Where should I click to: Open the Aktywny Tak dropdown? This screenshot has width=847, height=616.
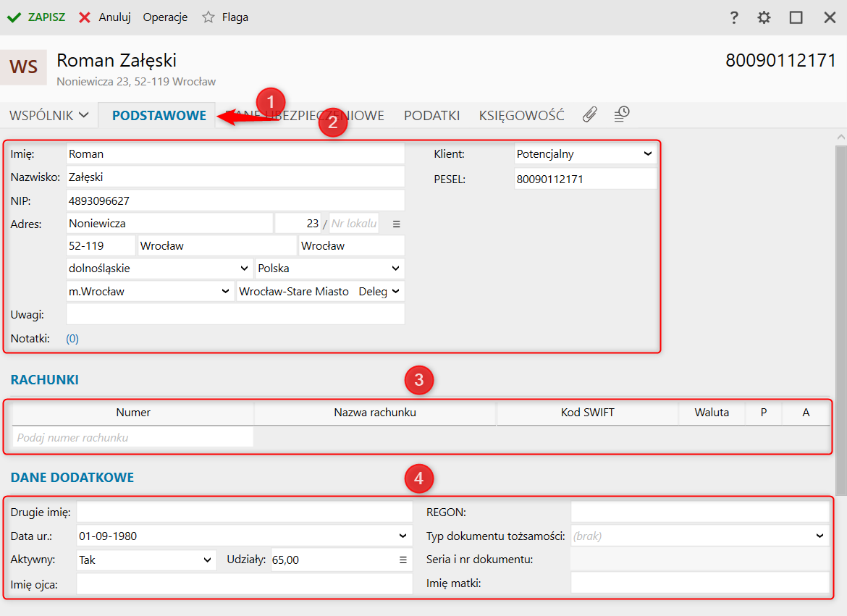146,560
